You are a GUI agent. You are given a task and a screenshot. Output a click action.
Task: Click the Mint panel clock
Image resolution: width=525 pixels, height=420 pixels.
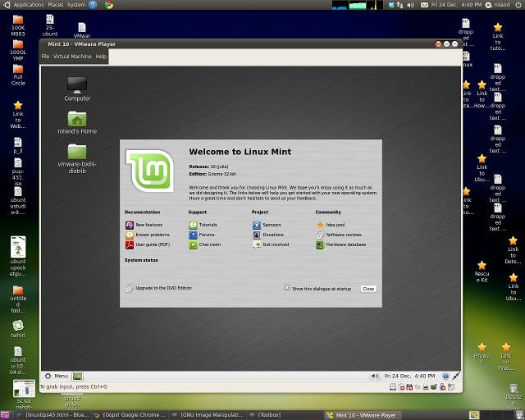[x=409, y=377]
